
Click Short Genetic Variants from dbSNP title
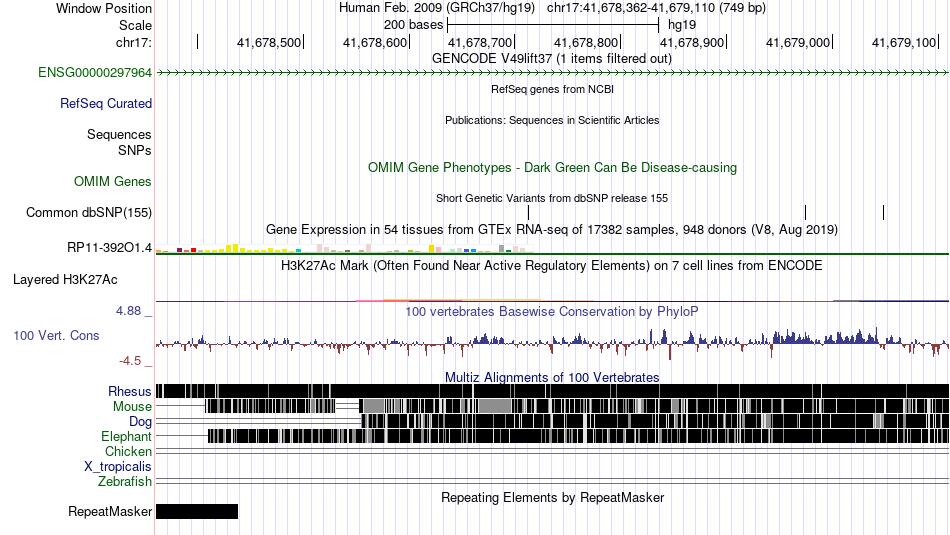(552, 198)
